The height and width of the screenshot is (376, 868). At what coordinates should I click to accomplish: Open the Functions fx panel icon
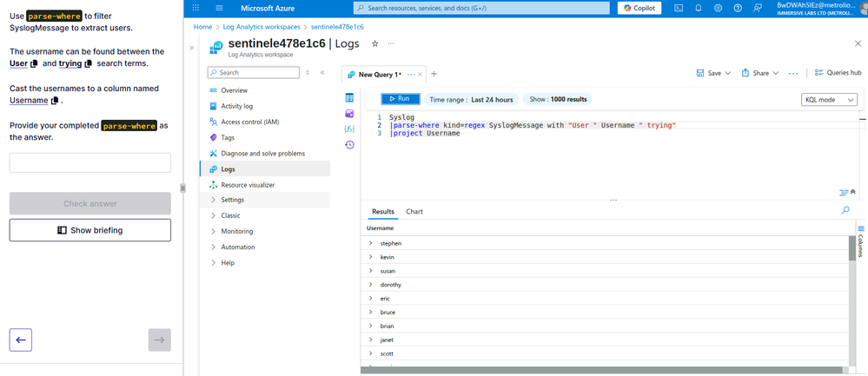pyautogui.click(x=349, y=129)
